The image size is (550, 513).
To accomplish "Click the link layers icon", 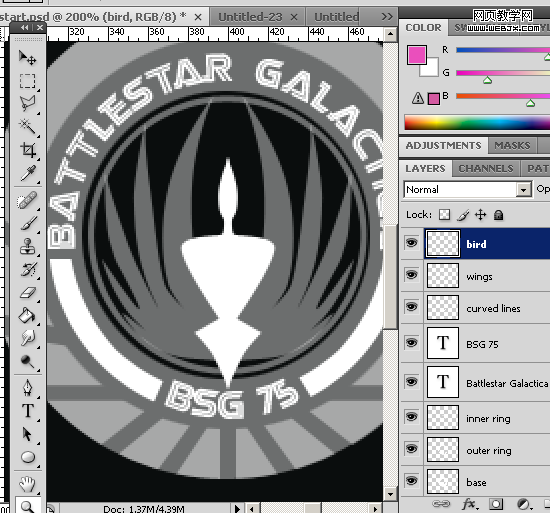I will pyautogui.click(x=441, y=504).
